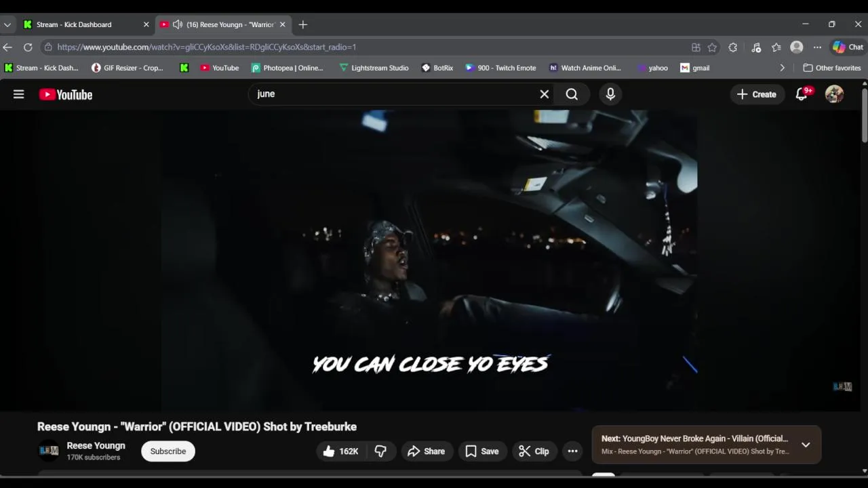
Task: Open the split screen icon in address bar
Action: coord(696,47)
